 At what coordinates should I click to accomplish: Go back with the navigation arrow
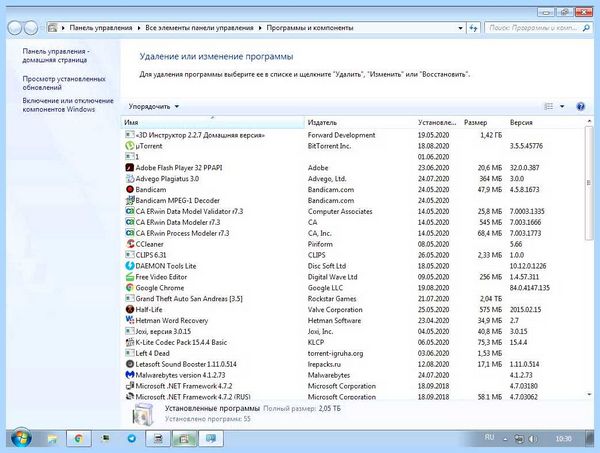tap(15, 28)
